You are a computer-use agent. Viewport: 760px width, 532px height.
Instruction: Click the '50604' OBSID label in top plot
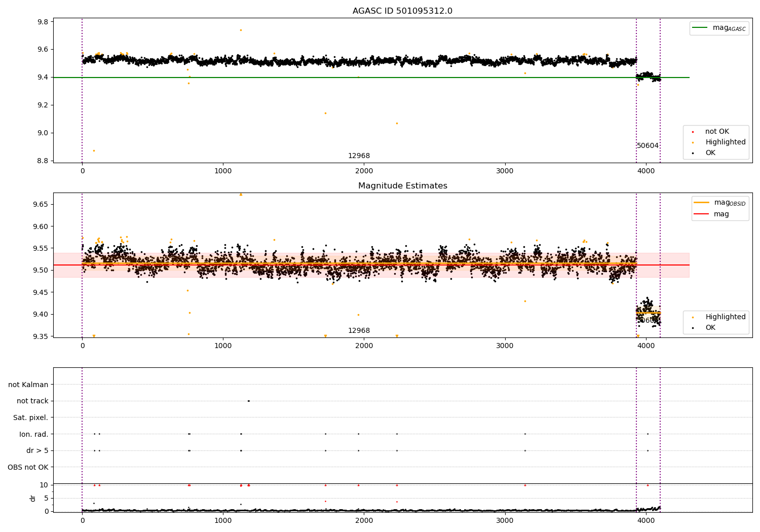[x=648, y=146]
